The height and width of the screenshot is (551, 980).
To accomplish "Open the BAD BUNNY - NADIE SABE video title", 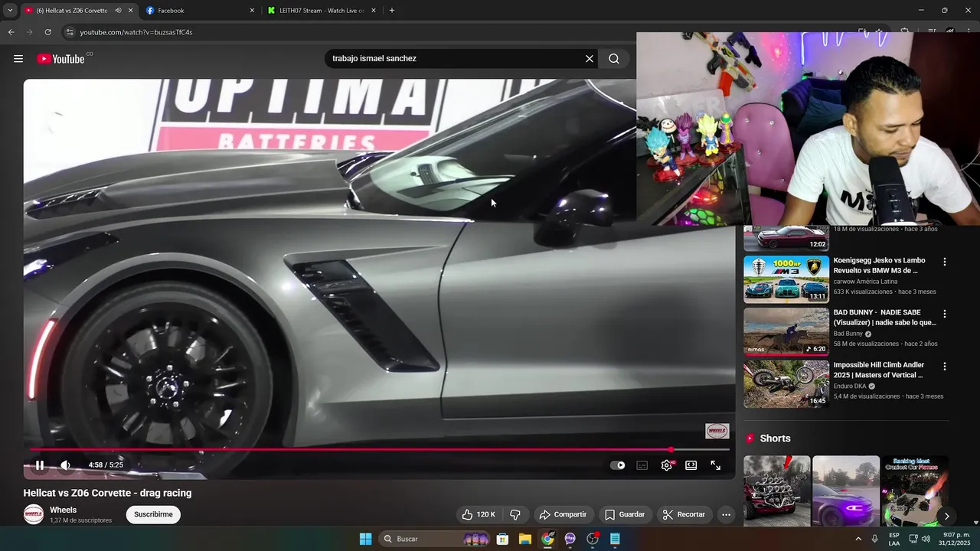I will (884, 318).
